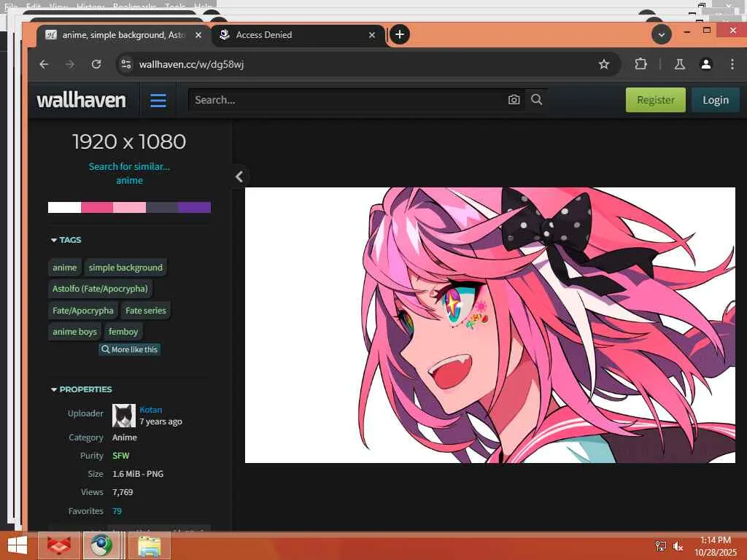Collapse the PROPERTIES section
747x560 pixels.
click(82, 389)
